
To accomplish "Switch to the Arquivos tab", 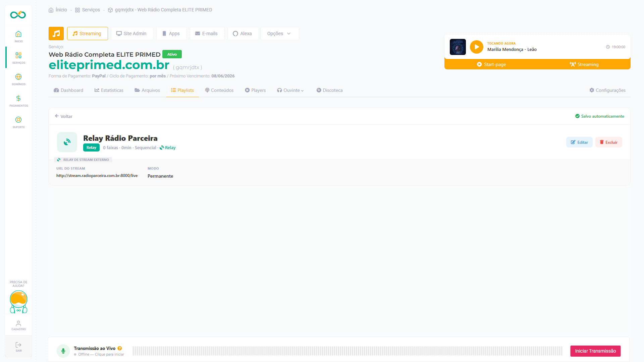I will coord(147,90).
